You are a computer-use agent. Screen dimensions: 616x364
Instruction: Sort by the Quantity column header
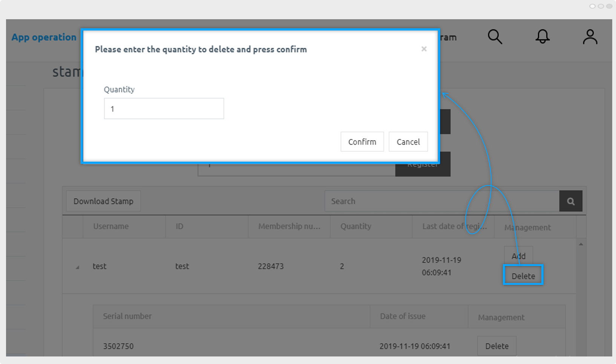click(x=356, y=226)
